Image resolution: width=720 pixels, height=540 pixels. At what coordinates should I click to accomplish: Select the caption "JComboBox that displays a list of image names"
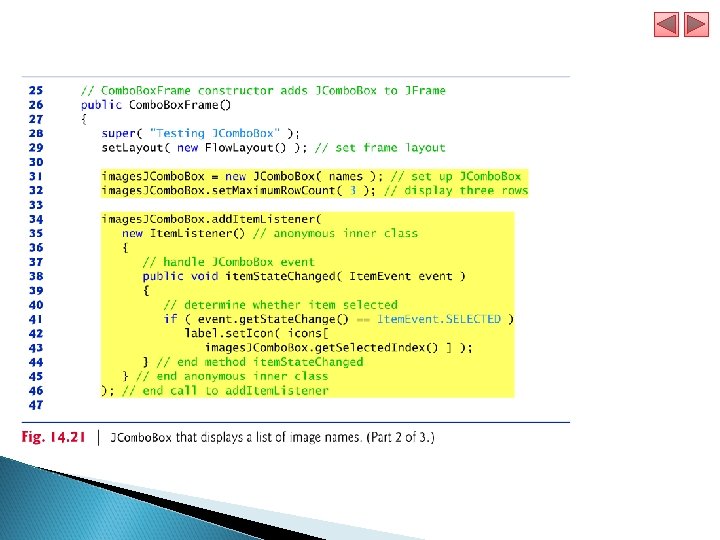(x=236, y=437)
